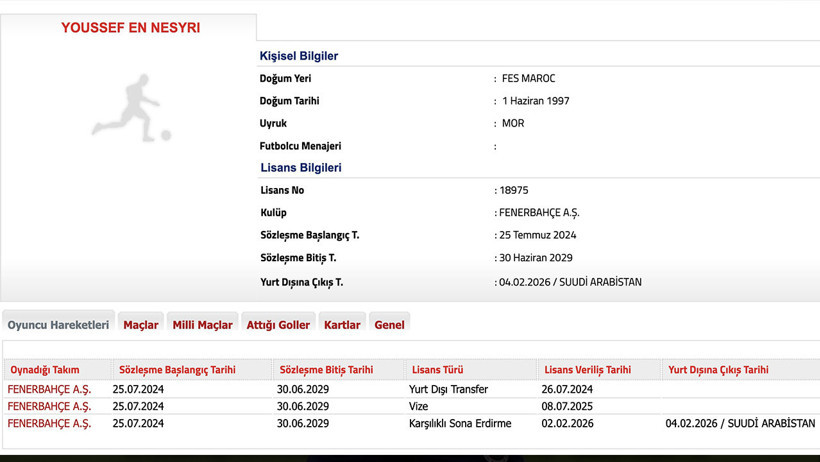Viewport: 820px width, 462px height.
Task: Switch to the Genel tab
Action: point(389,325)
